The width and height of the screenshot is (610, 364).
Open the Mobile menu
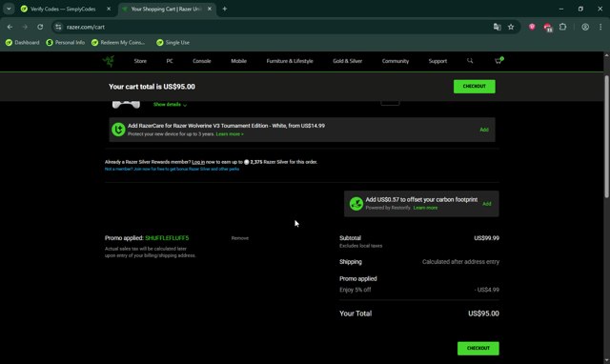238,61
